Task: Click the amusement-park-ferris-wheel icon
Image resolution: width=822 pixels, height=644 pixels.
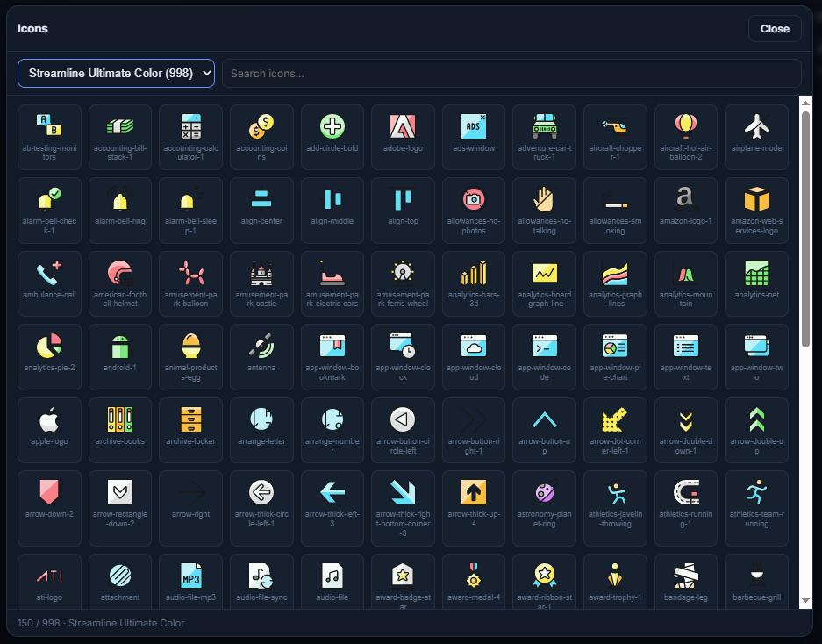Action: click(x=404, y=283)
